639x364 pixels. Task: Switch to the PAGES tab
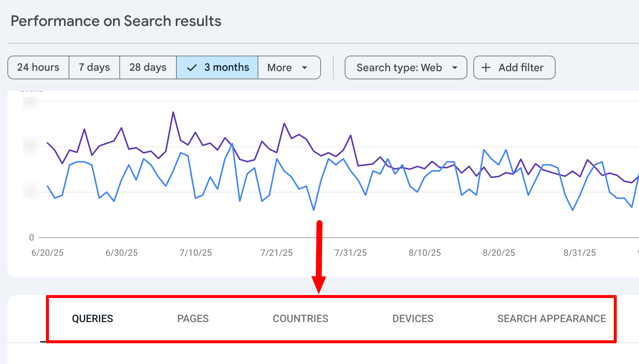pyautogui.click(x=193, y=318)
